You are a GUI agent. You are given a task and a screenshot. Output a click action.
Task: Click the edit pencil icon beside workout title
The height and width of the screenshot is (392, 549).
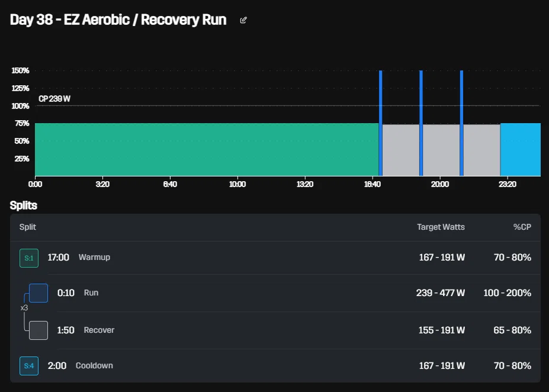tap(243, 20)
